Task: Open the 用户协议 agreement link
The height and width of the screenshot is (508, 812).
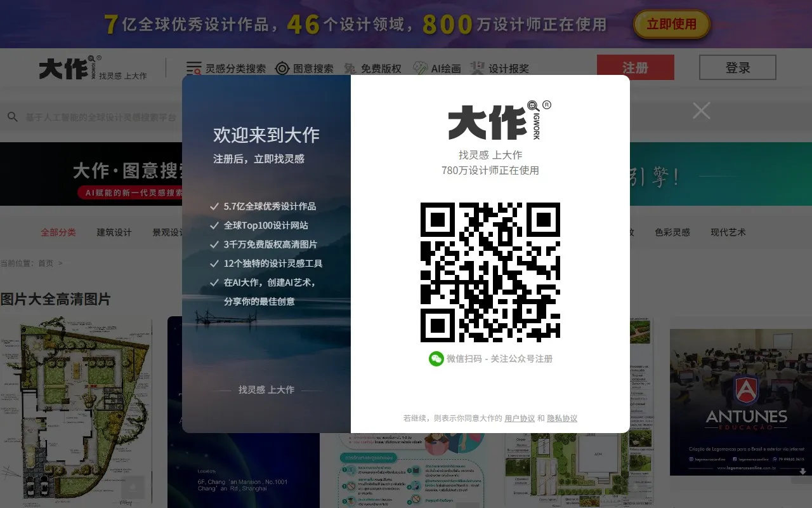Action: (x=518, y=418)
